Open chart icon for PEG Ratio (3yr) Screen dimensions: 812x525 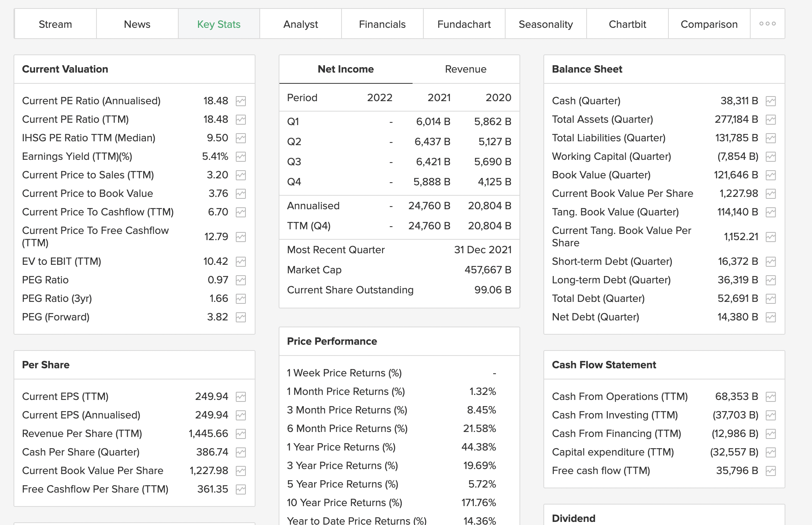pyautogui.click(x=241, y=299)
